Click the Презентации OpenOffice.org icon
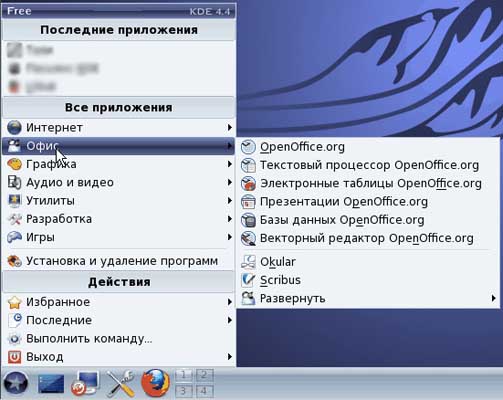Viewport: 503px width, 400px height. [x=248, y=202]
